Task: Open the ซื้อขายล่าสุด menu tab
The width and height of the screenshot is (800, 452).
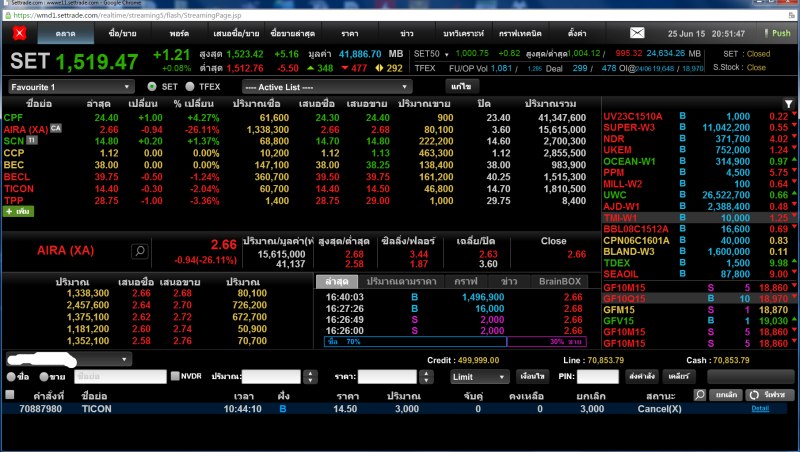Action: pos(293,34)
